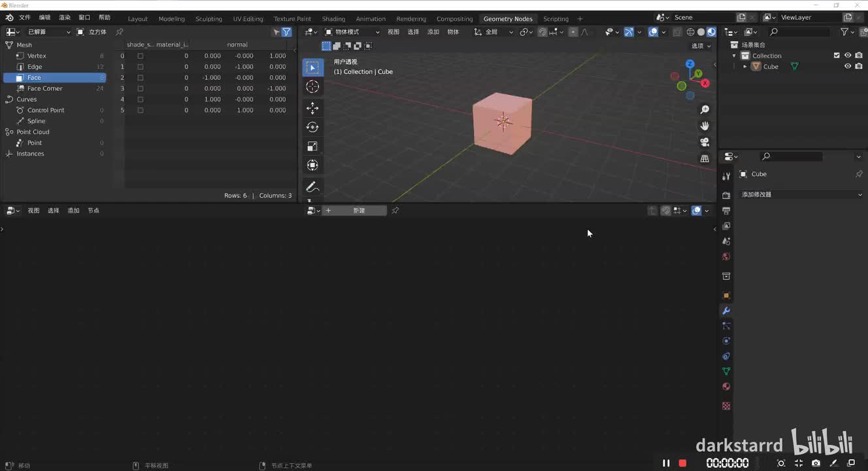
Task: Expand the Cube item in outliner
Action: [x=745, y=66]
